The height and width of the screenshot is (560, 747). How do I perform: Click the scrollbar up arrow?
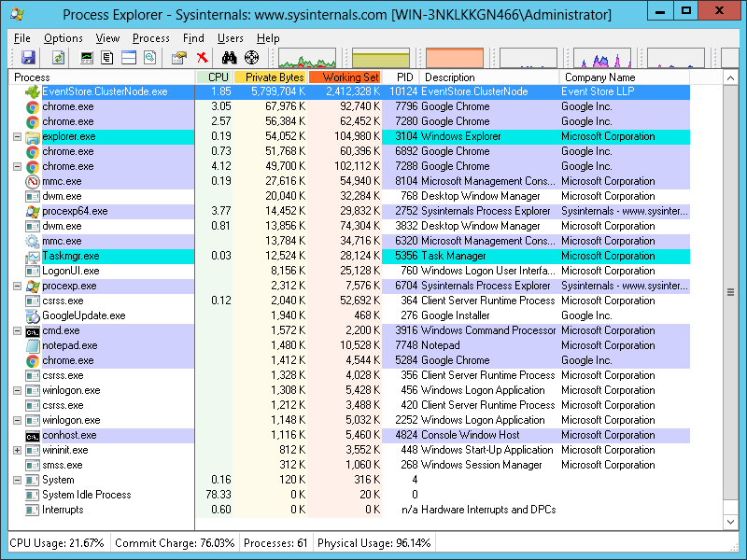click(730, 77)
